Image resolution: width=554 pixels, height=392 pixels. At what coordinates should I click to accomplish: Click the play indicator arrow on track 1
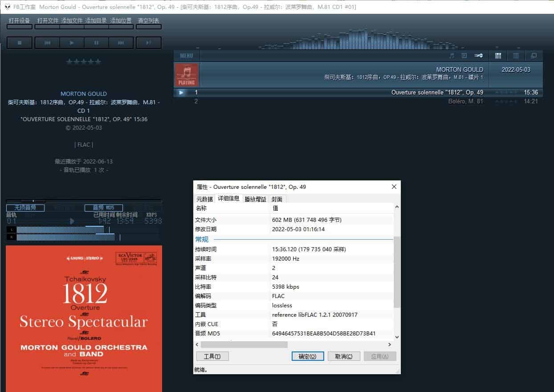[181, 93]
